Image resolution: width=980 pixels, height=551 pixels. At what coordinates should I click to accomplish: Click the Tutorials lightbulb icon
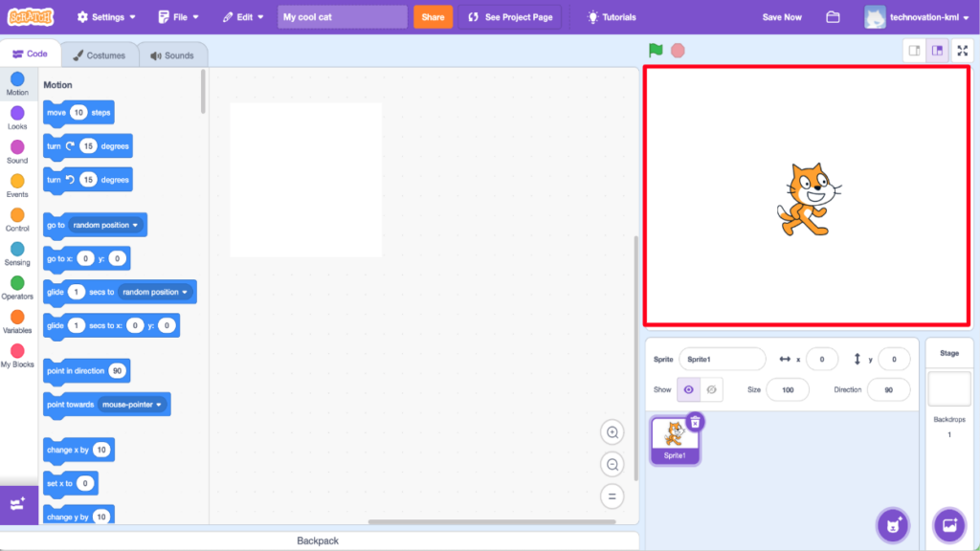click(592, 17)
